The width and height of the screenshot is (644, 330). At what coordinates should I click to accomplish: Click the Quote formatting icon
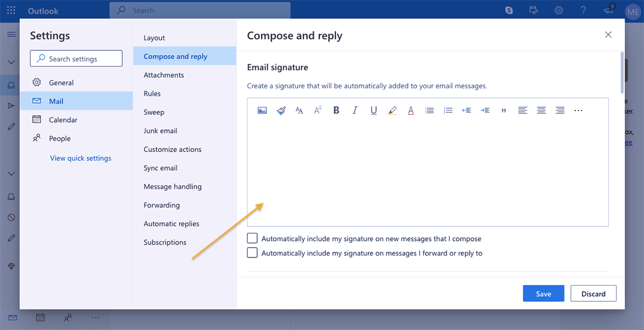(x=503, y=111)
